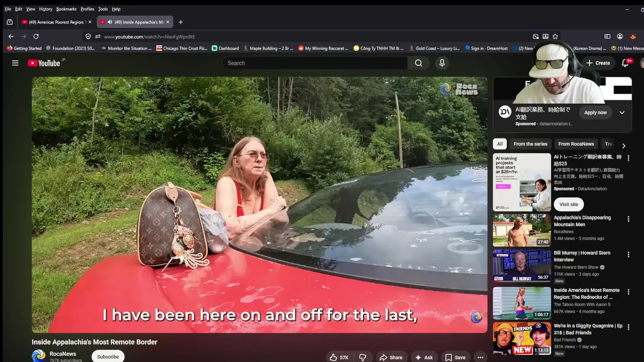The image size is (644, 362).
Task: Click Visit site on the DataAnnotation ad
Action: coord(569,204)
